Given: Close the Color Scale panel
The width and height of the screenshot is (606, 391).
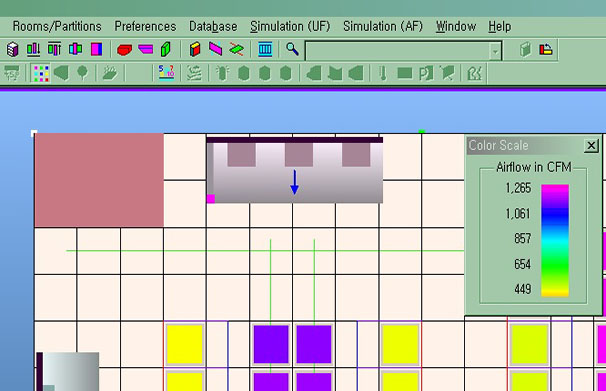Looking at the screenshot, I should coord(591,146).
